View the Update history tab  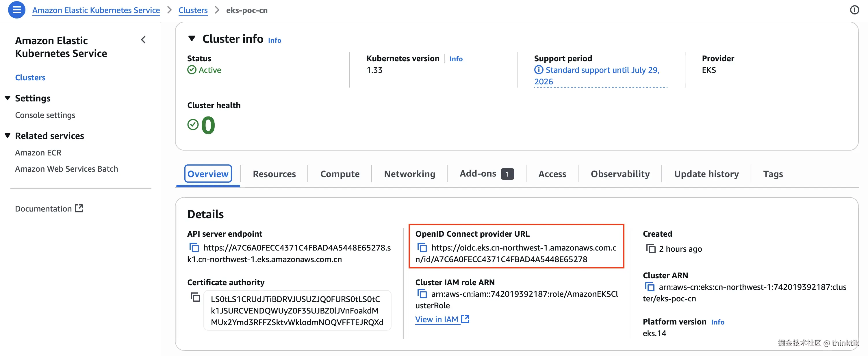coord(706,174)
